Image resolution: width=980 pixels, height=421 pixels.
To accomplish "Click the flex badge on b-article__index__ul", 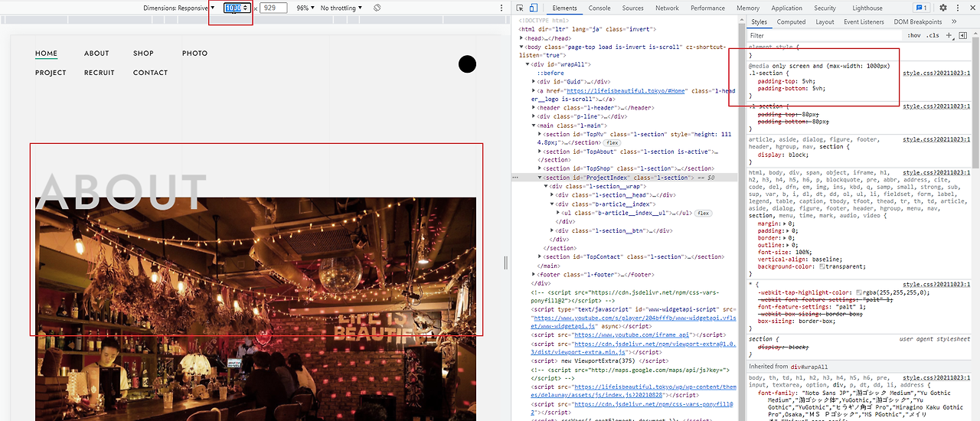I will tap(703, 214).
